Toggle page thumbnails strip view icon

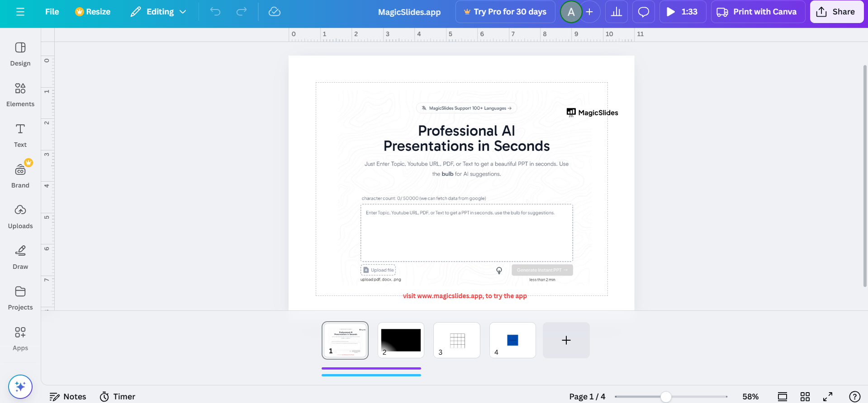click(783, 397)
